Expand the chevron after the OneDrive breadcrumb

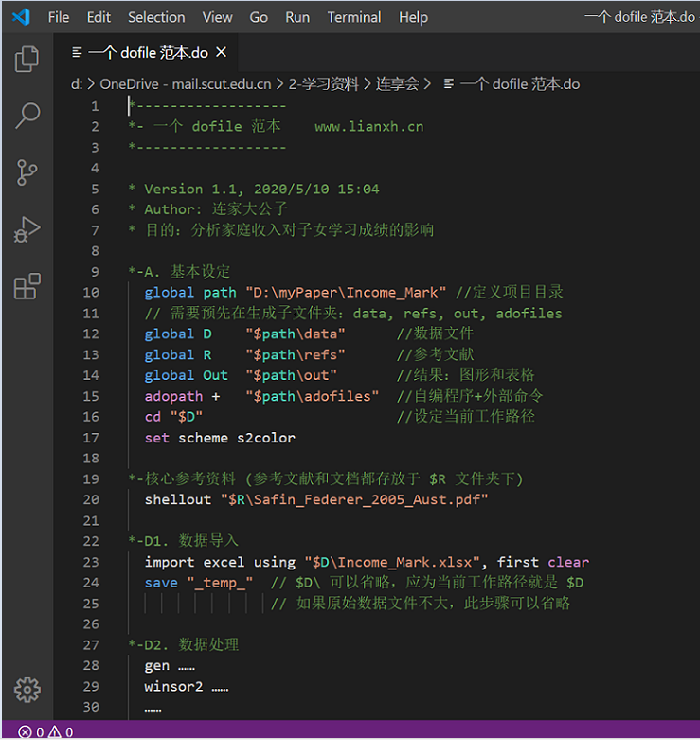coord(279,84)
